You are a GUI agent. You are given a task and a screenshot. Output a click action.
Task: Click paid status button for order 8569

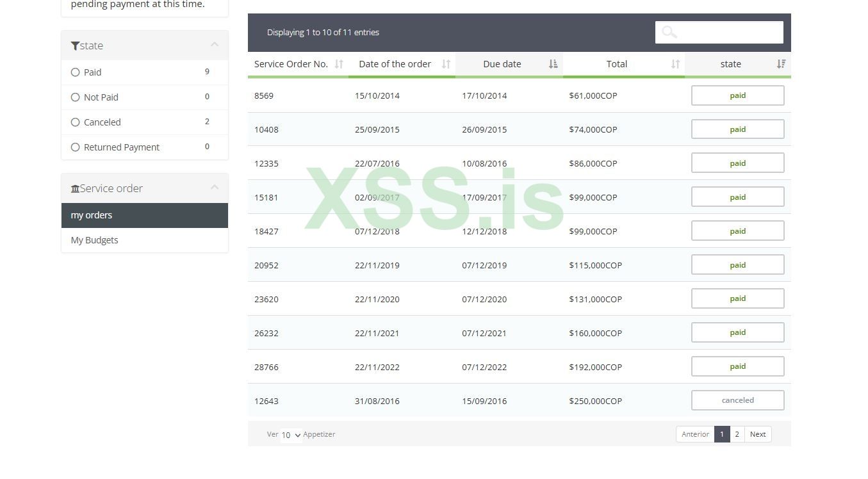click(738, 95)
